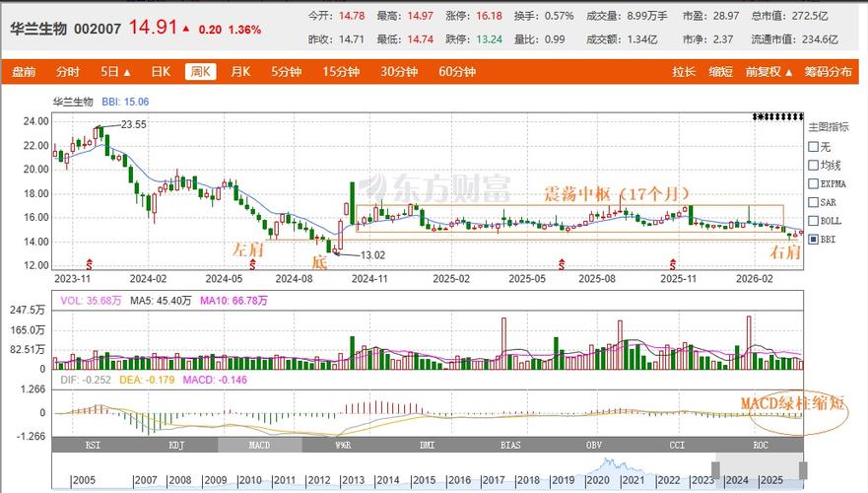The height and width of the screenshot is (493, 868).
Task: Show the 15分钟 chart
Action: coord(341,72)
